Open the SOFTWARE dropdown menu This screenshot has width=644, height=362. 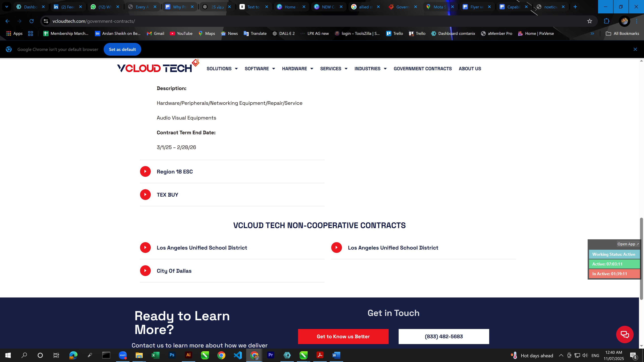(260, 69)
